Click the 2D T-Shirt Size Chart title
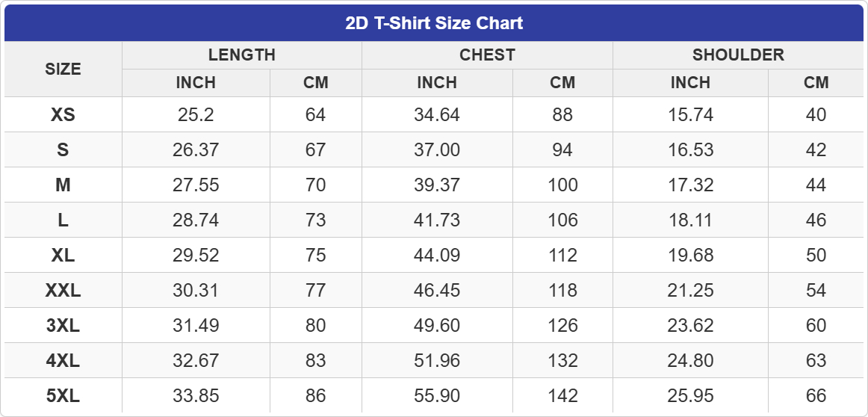The width and height of the screenshot is (868, 417). 434,23
